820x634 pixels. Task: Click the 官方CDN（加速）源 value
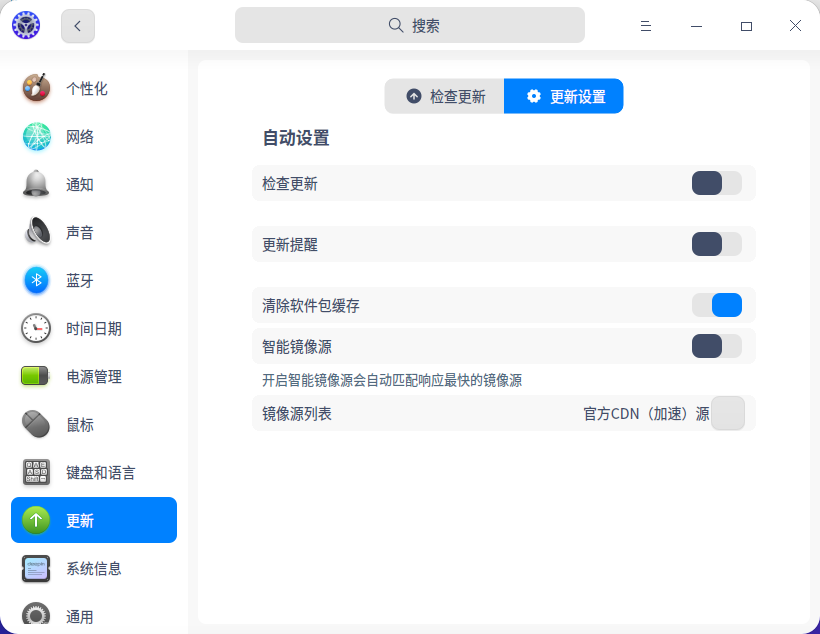coord(646,414)
